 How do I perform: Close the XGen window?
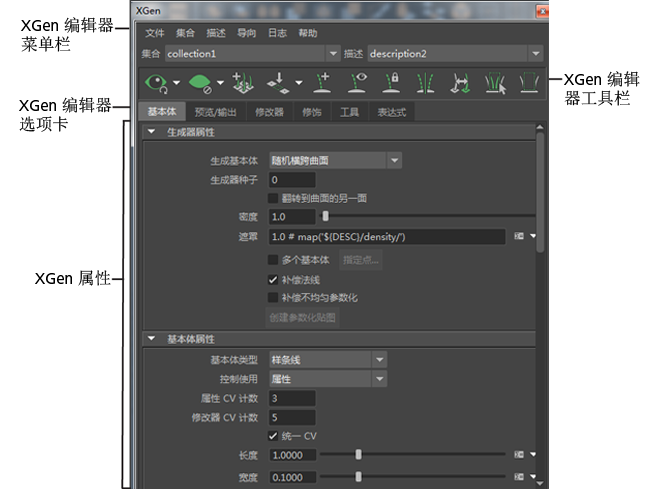(543, 11)
